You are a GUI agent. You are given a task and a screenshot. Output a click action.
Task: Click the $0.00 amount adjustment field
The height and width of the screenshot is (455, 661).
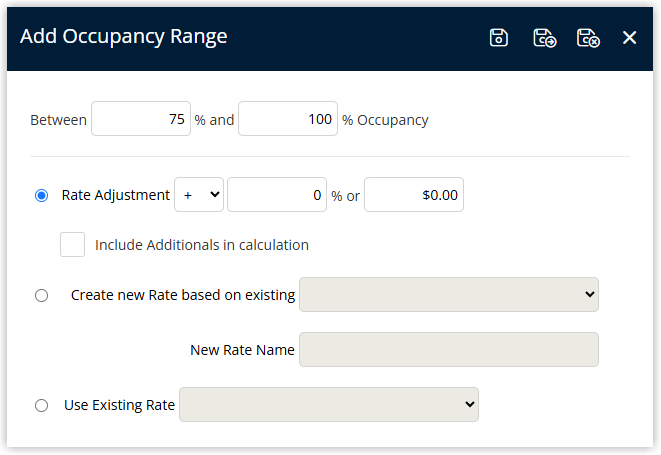414,195
